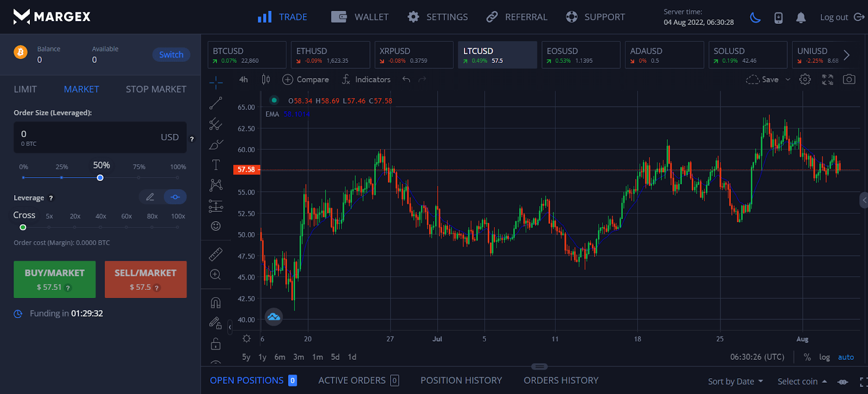Viewport: 868px width, 394px height.
Task: Set order size slider to 100%
Action: [177, 178]
